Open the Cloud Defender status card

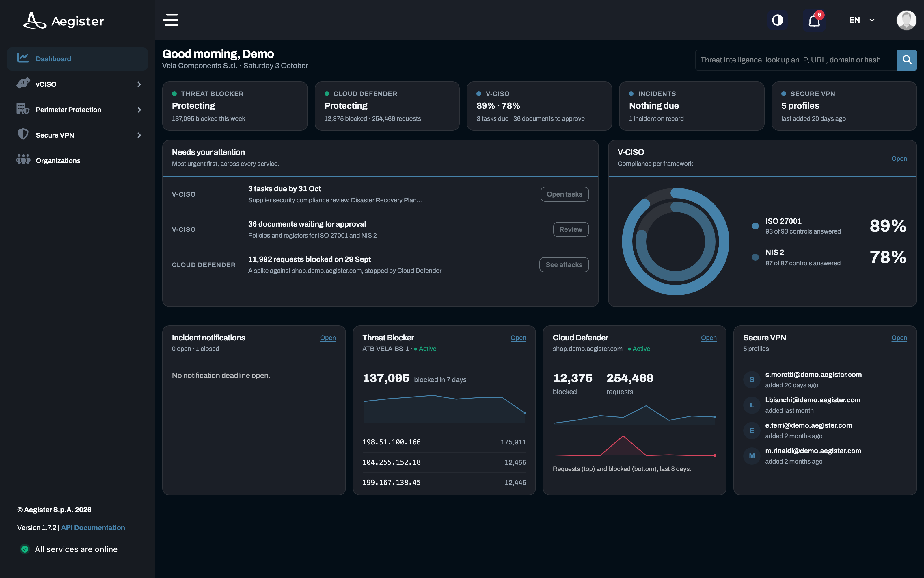[387, 106]
